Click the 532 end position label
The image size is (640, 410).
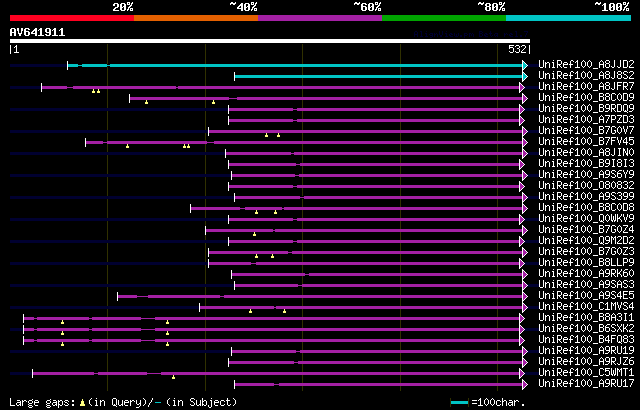click(x=517, y=49)
